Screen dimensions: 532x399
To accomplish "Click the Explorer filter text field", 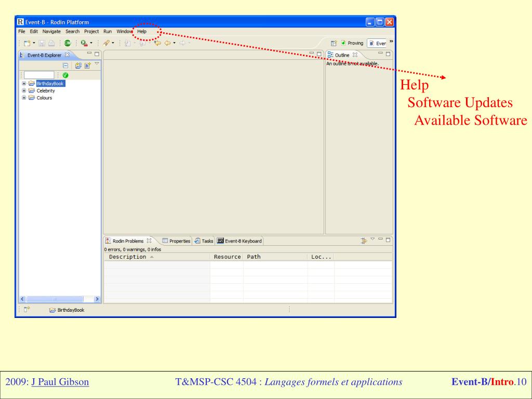I will [x=39, y=75].
